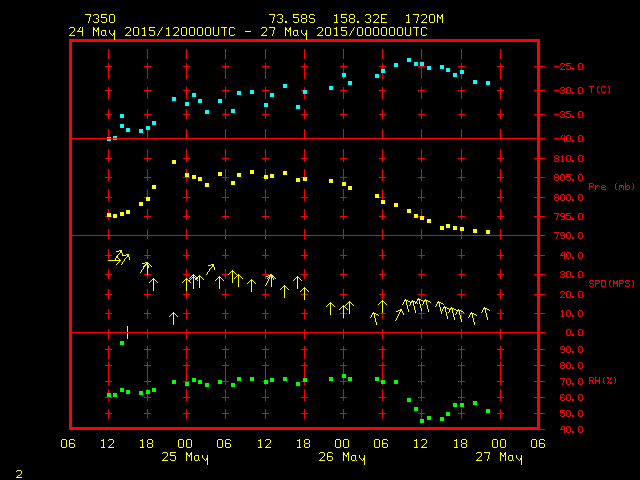
Task: Click the green humidity outlier point near 90%
Action: (x=122, y=343)
